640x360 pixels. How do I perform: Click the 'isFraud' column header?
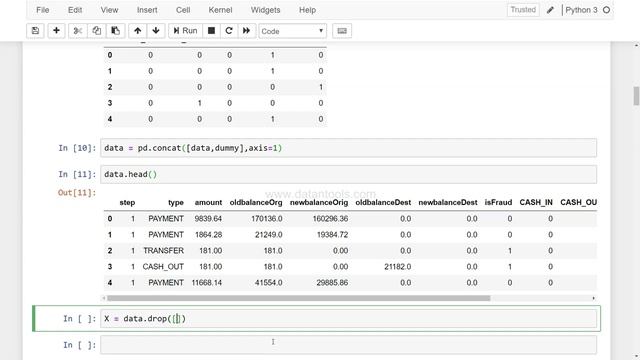[498, 202]
